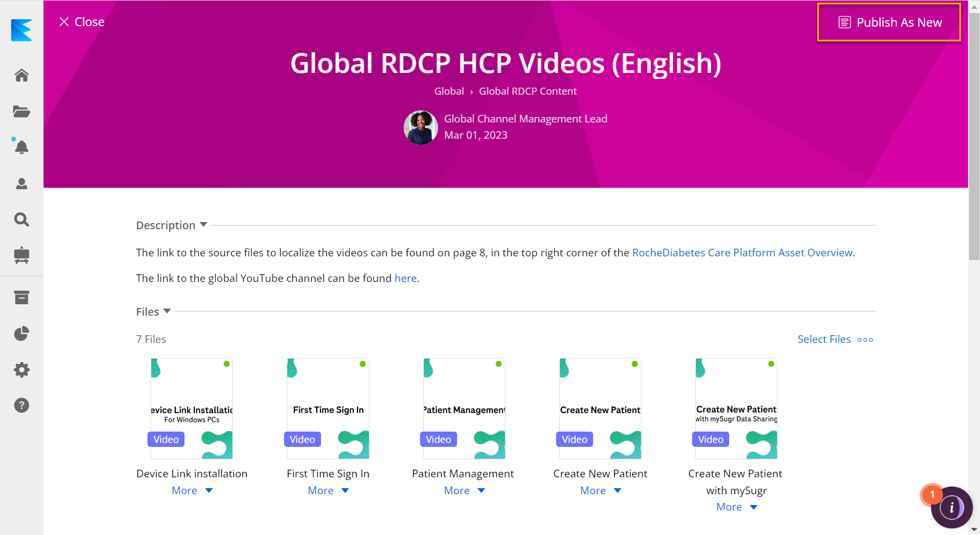The width and height of the screenshot is (980, 535).
Task: Click the Create New Patient with mySugr name
Action: tap(736, 482)
